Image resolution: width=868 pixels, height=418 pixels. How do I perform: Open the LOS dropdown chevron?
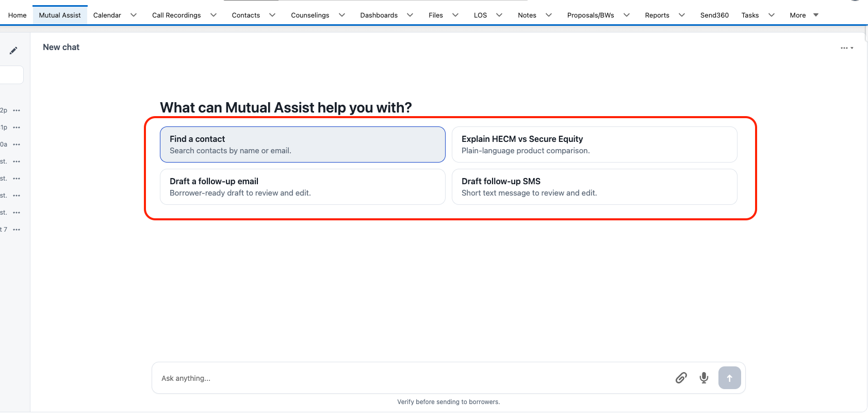(x=499, y=15)
